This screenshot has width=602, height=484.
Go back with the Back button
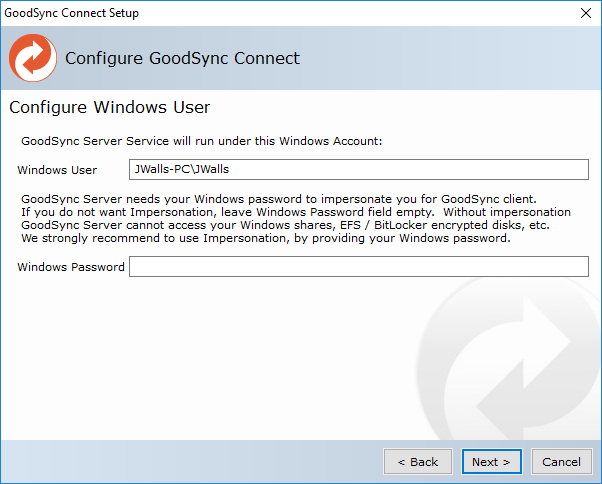tap(417, 461)
